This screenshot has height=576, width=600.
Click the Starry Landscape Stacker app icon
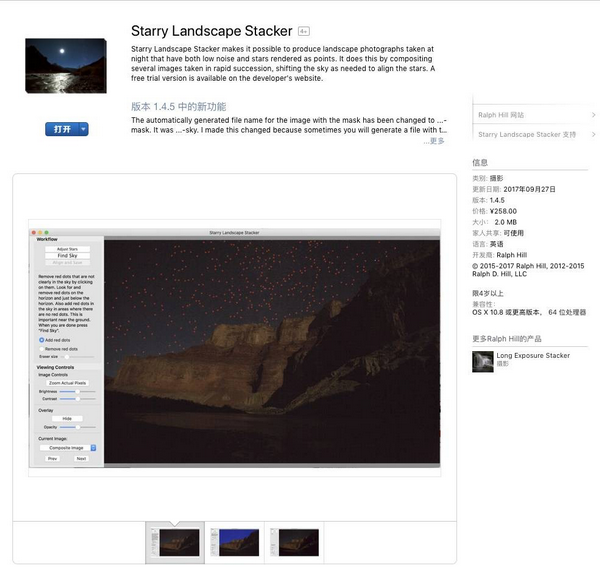[x=66, y=65]
